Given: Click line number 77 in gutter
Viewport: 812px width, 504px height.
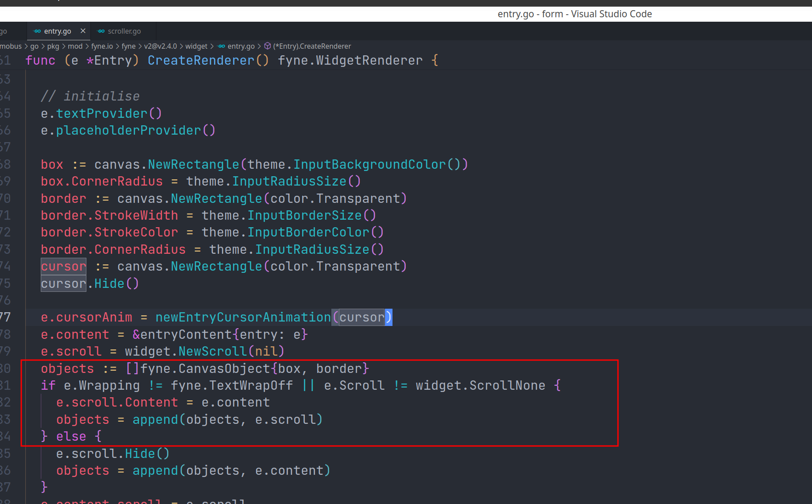Looking at the screenshot, I should click(5, 317).
